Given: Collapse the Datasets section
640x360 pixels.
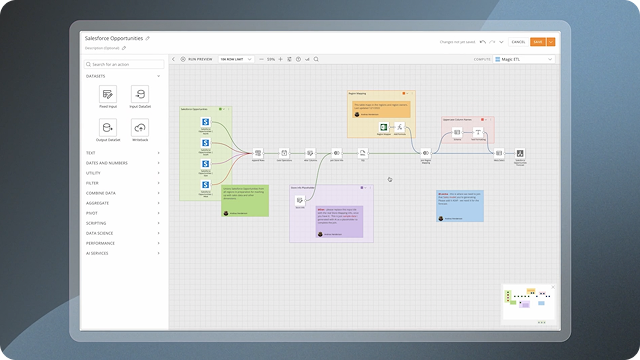Looking at the screenshot, I should coord(158,76).
